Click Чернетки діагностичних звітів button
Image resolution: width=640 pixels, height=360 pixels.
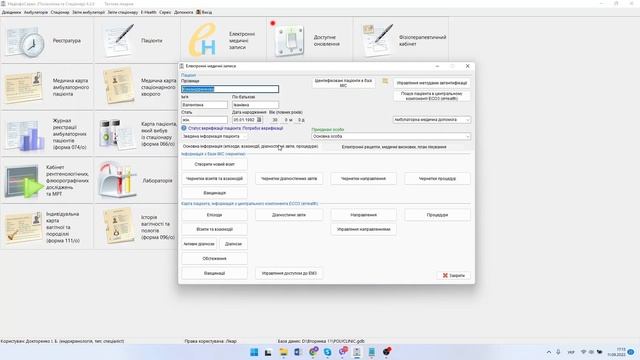tap(289, 178)
